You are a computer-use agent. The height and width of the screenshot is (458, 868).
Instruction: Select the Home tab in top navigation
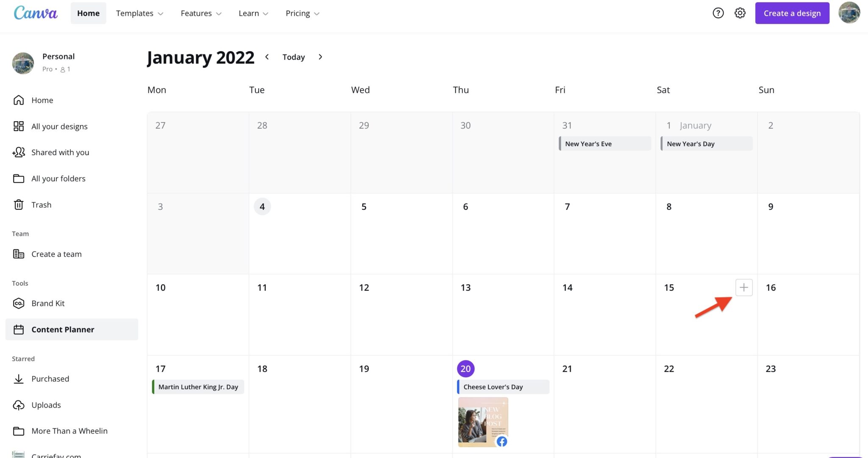[88, 13]
